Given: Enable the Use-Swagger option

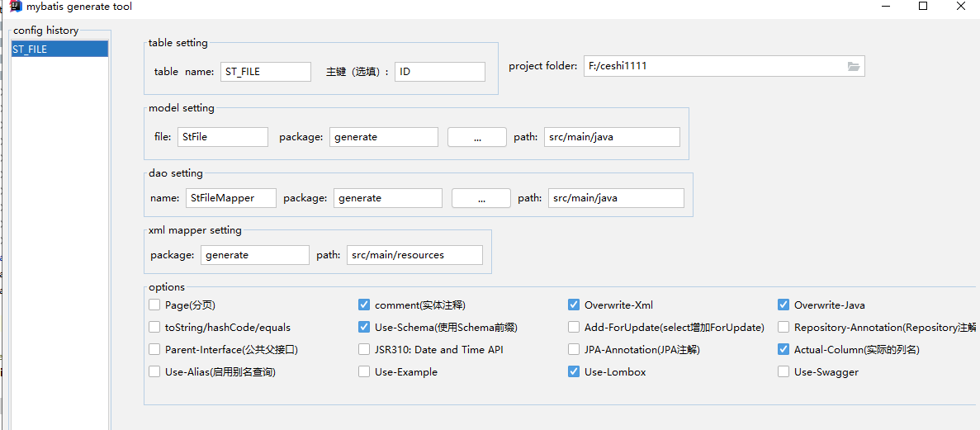Looking at the screenshot, I should (784, 372).
